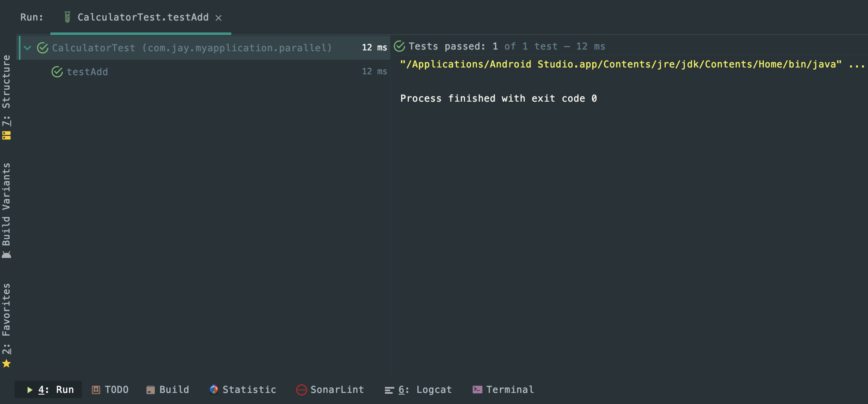868x404 pixels.
Task: Click the testAdd green checkmark icon
Action: click(x=57, y=72)
